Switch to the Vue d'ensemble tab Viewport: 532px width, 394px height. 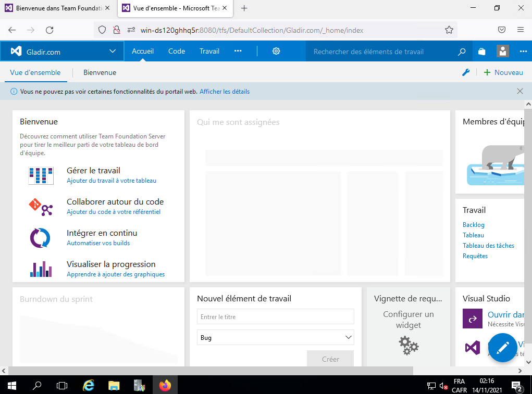click(x=35, y=72)
